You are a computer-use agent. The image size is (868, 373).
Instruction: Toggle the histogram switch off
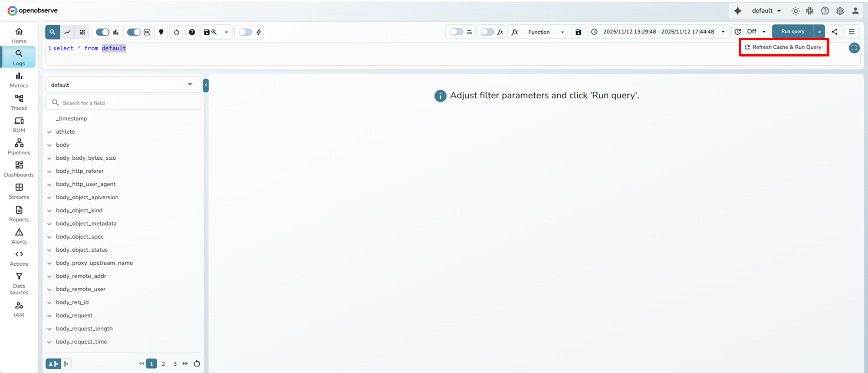pos(103,32)
